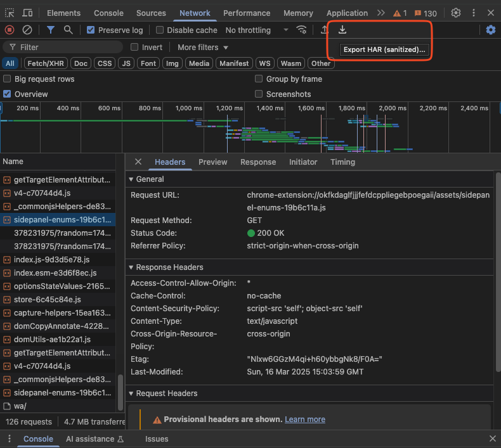Image resolution: width=501 pixels, height=448 pixels.
Task: Filter requests by Fetch/XHR type
Action: [46, 63]
